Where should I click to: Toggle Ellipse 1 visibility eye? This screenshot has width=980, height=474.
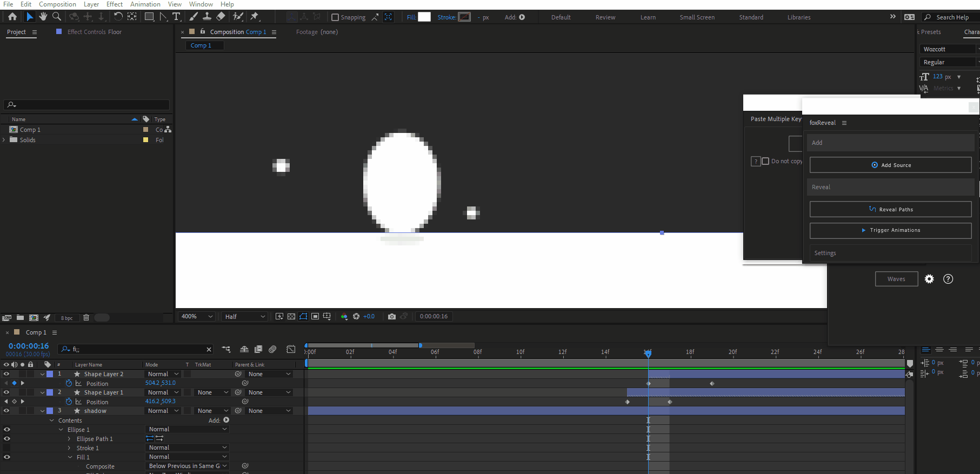6,429
